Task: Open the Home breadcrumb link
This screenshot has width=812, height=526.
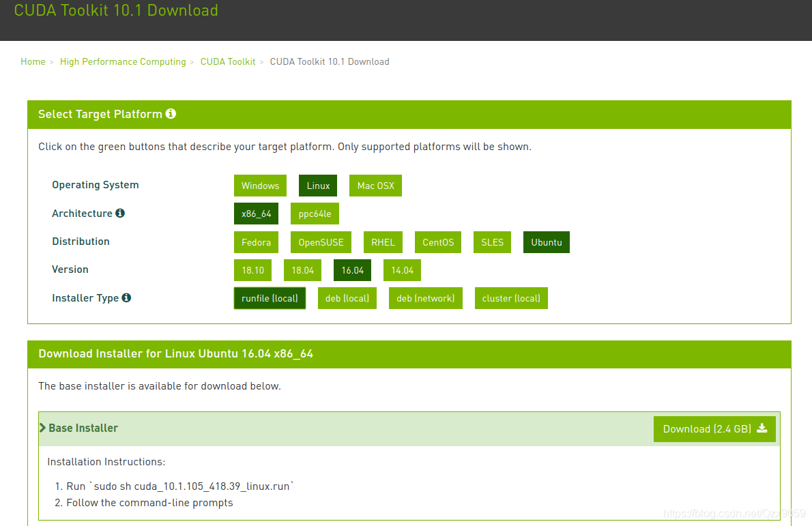Action: [33, 61]
